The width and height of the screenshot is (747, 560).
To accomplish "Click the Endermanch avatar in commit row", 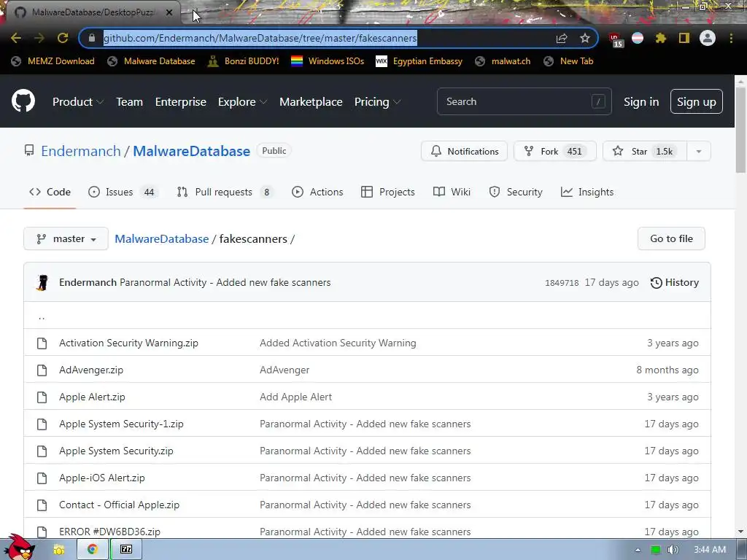I will tap(42, 282).
